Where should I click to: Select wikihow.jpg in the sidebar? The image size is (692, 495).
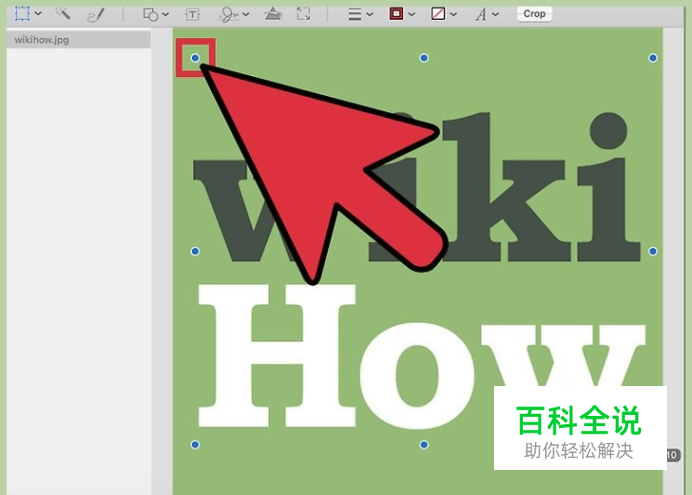pos(79,40)
